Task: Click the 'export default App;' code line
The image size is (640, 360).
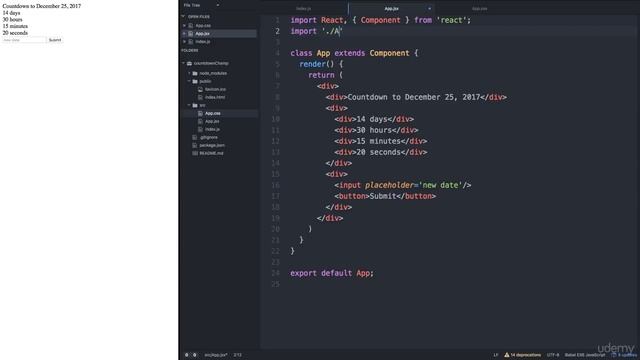Action: (332, 273)
